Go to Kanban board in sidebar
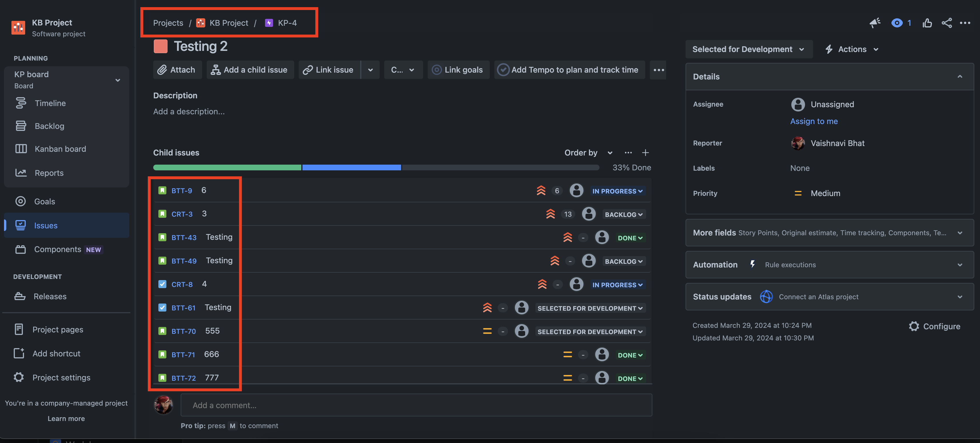980x443 pixels. (x=60, y=149)
